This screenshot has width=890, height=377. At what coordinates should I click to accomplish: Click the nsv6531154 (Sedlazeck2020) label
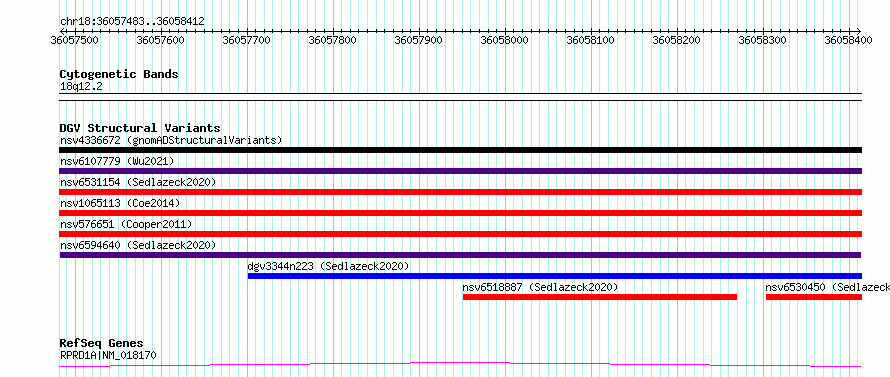point(138,182)
